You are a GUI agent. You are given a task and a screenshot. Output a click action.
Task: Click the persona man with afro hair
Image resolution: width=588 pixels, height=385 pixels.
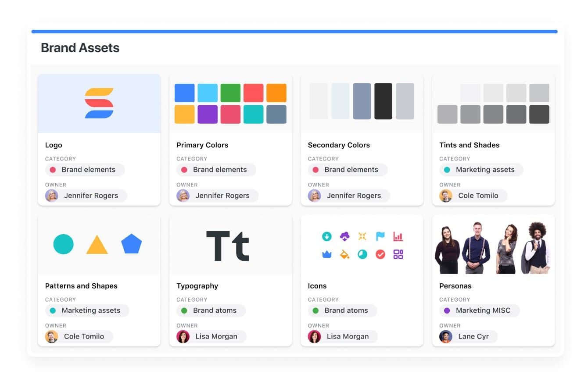pos(536,248)
